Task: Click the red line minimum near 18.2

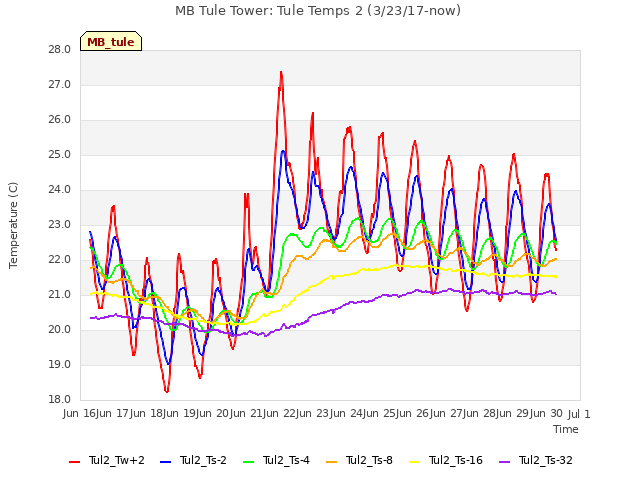Action: pos(167,391)
